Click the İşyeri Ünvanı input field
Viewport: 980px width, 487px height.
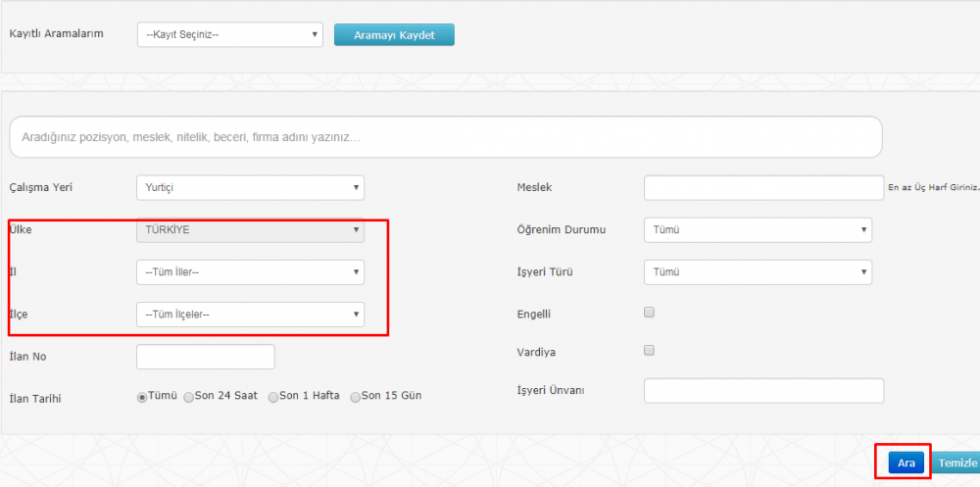coord(763,391)
